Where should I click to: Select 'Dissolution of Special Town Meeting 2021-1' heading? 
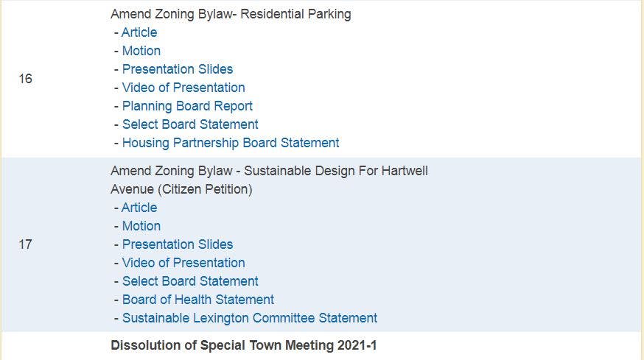coord(243,345)
